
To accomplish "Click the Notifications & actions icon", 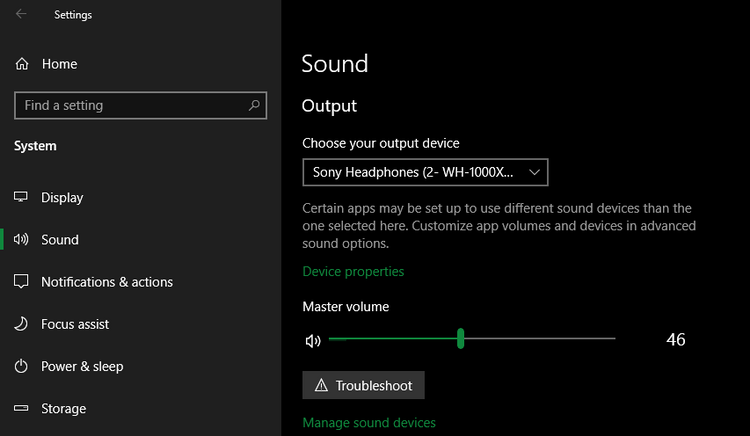I will coord(21,281).
